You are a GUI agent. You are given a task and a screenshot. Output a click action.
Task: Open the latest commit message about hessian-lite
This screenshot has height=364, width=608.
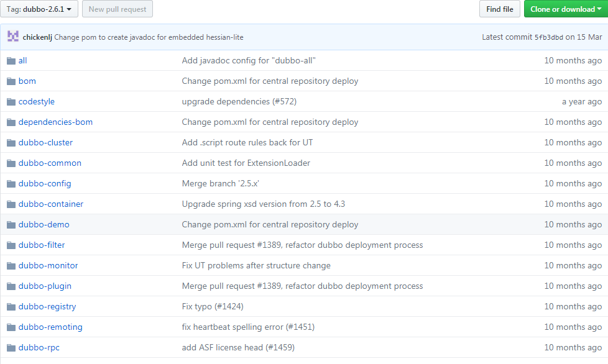pyautogui.click(x=149, y=37)
